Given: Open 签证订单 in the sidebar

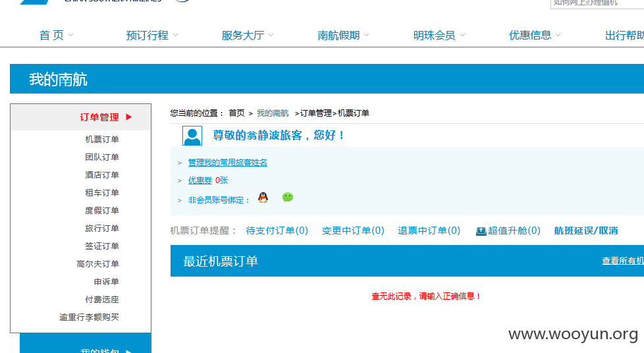Looking at the screenshot, I should tap(102, 246).
